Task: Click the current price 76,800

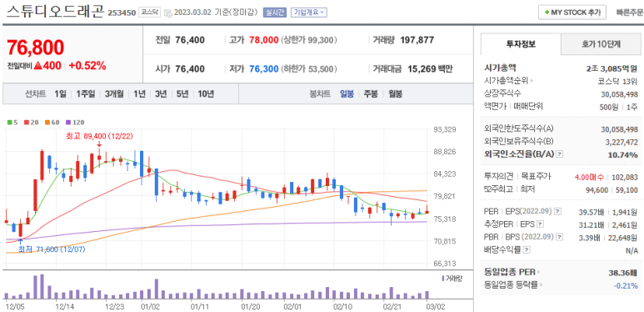Action: [35, 47]
